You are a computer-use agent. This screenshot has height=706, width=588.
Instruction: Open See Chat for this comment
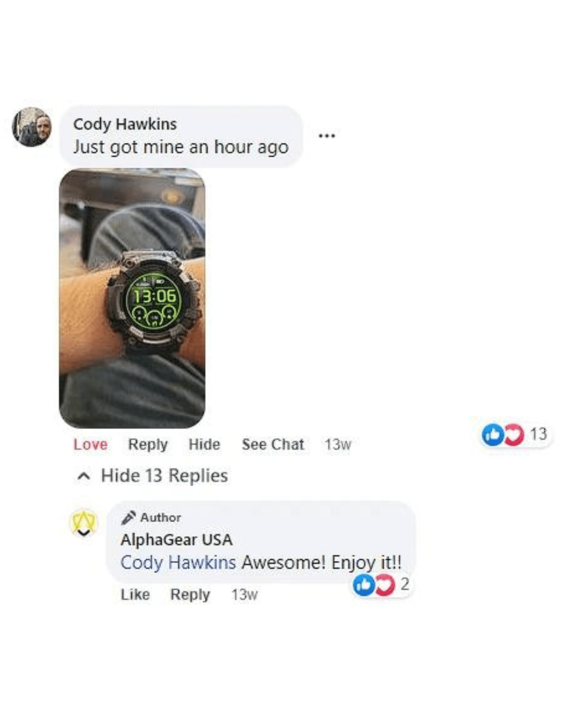click(x=273, y=444)
